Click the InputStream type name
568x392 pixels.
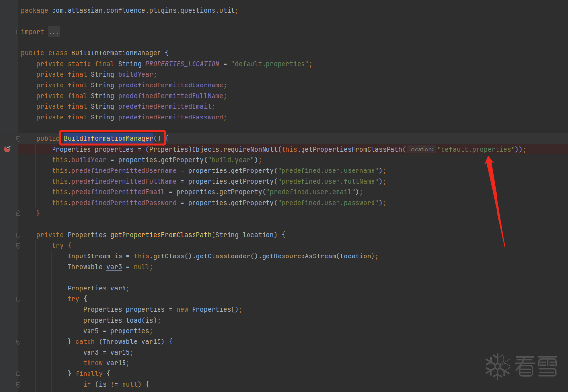(x=89, y=256)
